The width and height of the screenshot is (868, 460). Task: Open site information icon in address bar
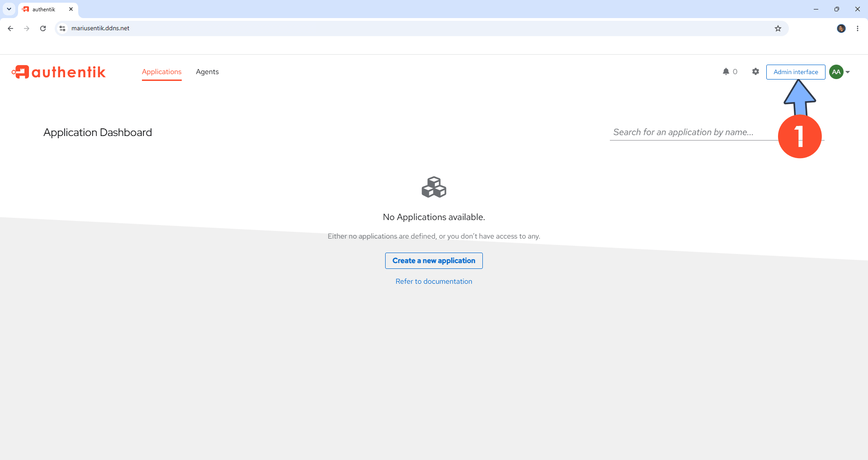62,28
